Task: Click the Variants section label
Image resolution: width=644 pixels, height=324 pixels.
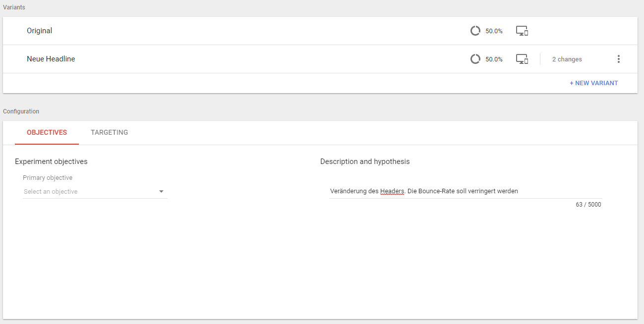Action: 14,7
